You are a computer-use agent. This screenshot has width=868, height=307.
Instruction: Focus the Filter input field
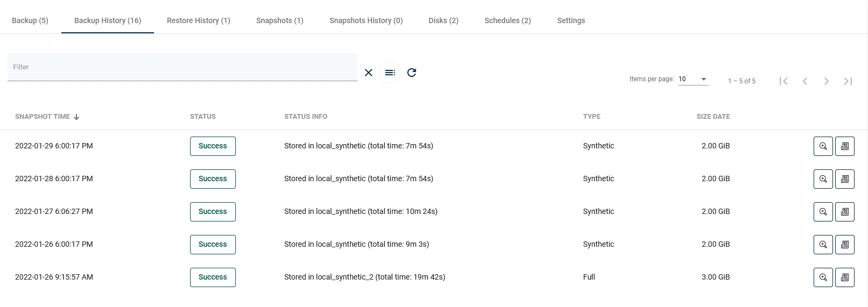point(182,67)
